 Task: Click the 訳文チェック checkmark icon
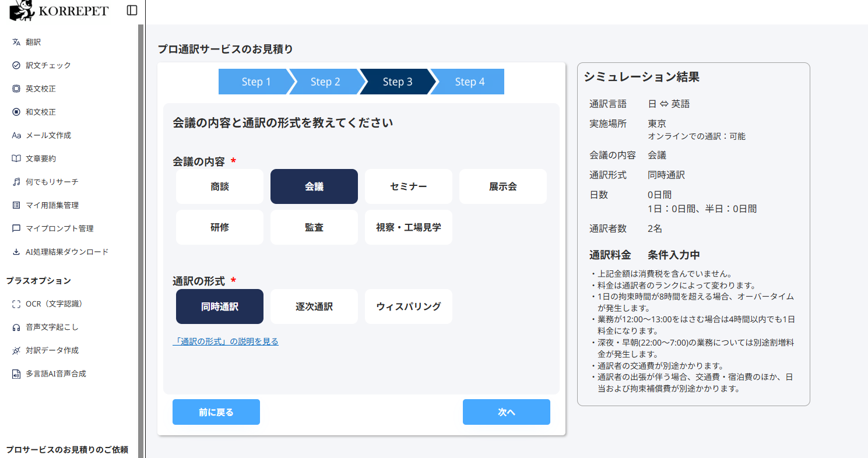16,65
